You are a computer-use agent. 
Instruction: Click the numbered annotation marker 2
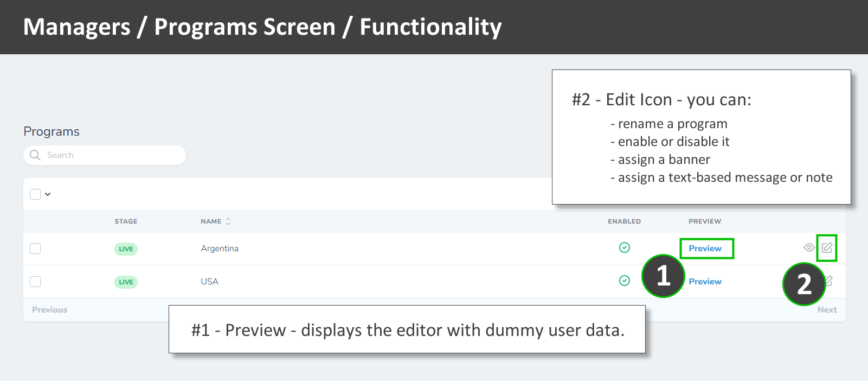(804, 283)
